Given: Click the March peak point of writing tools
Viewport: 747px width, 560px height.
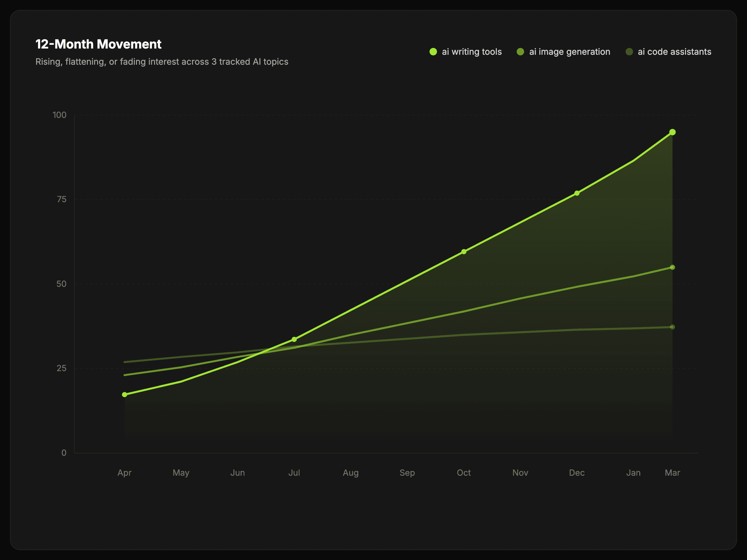Looking at the screenshot, I should [672, 132].
